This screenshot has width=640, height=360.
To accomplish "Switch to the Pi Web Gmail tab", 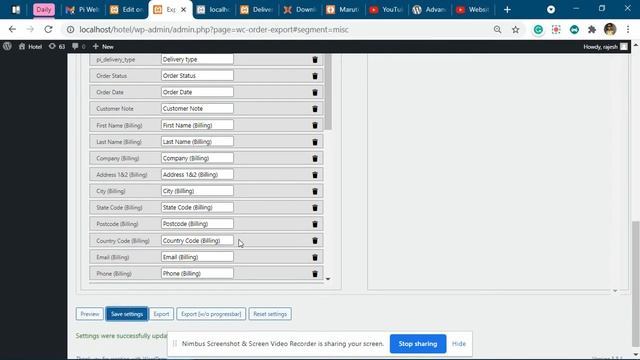I will [x=82, y=9].
